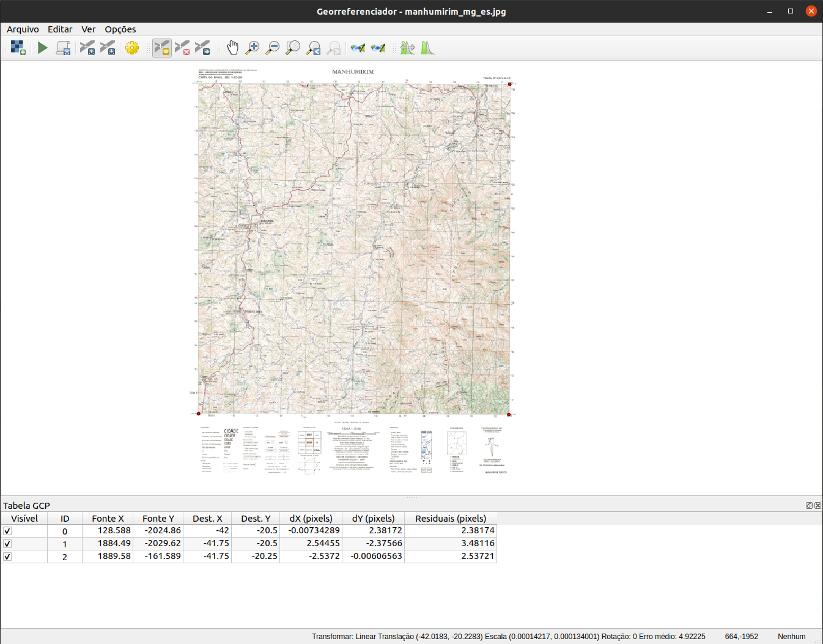The height and width of the screenshot is (644, 823).
Task: Select the Add Point tool
Action: 162,48
